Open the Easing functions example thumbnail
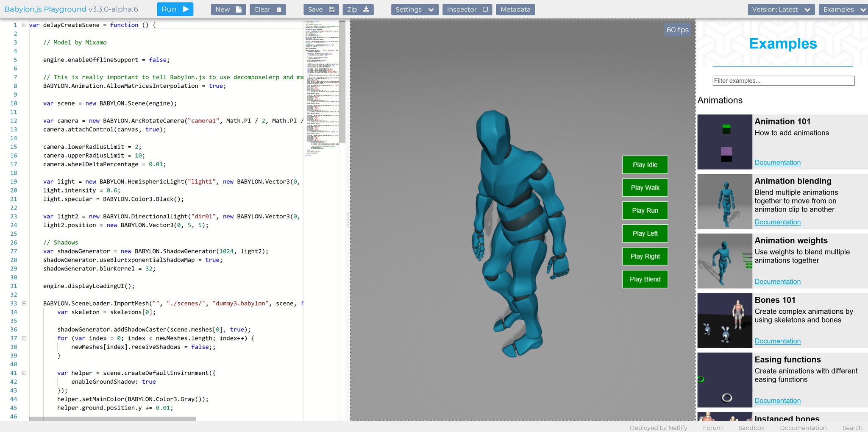The image size is (868, 432). [x=725, y=380]
